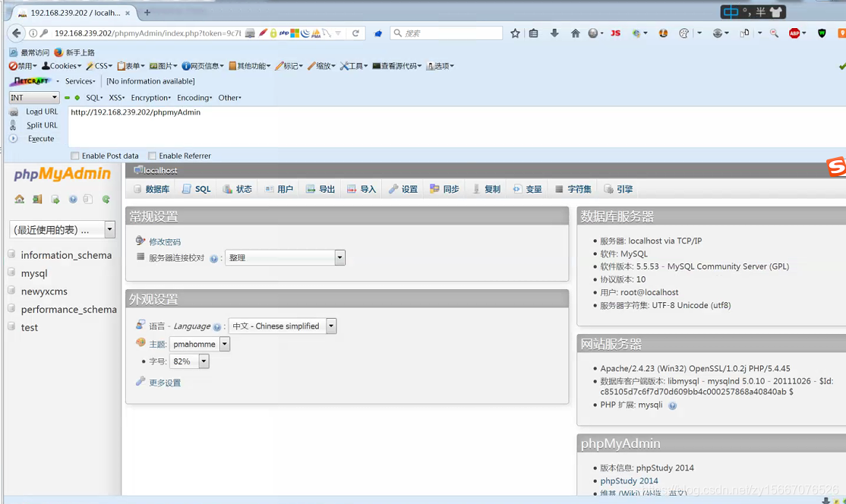
Task: Click the help icon next to 服务器连接校对
Action: pyautogui.click(x=213, y=259)
